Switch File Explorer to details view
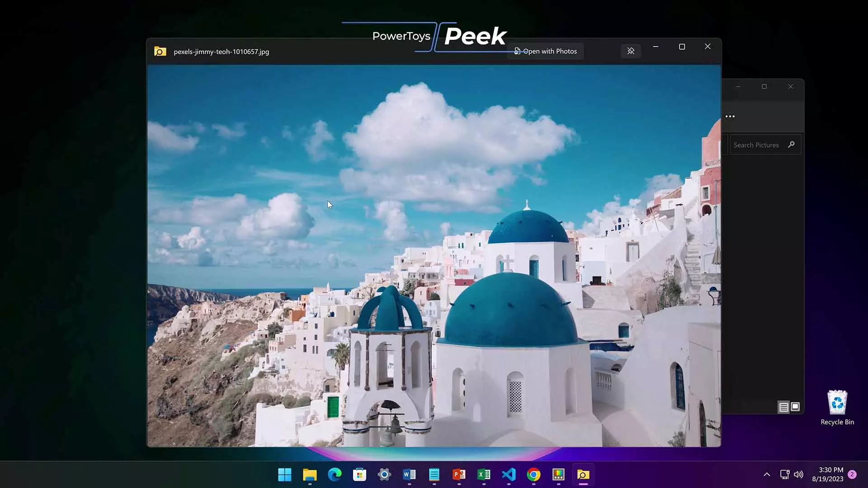 click(783, 407)
